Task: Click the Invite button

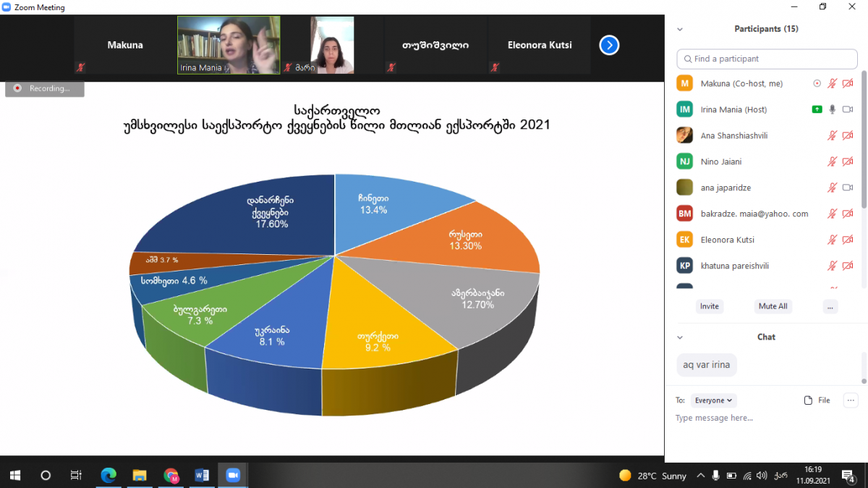Action: coord(709,306)
